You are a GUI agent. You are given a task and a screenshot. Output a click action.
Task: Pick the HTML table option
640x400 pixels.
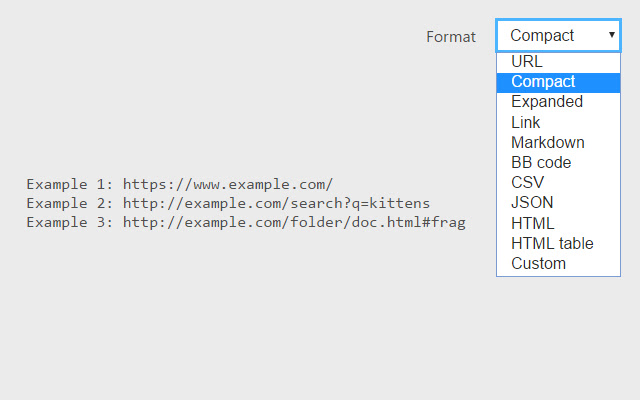[552, 243]
